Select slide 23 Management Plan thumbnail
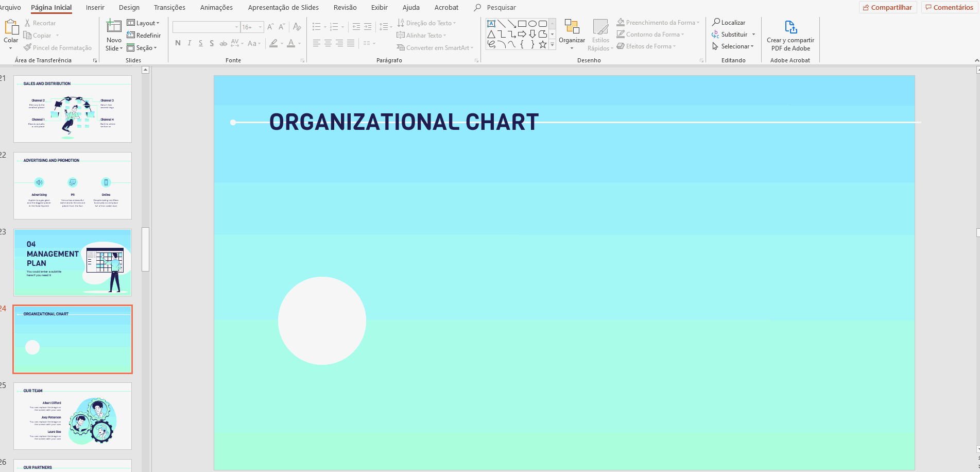The image size is (980, 472). coord(73,262)
